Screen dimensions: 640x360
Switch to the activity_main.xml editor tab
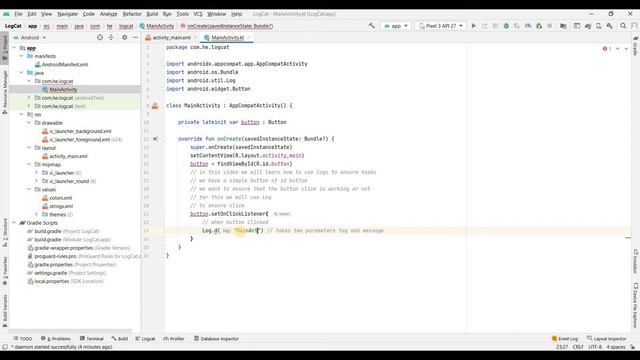coord(171,38)
